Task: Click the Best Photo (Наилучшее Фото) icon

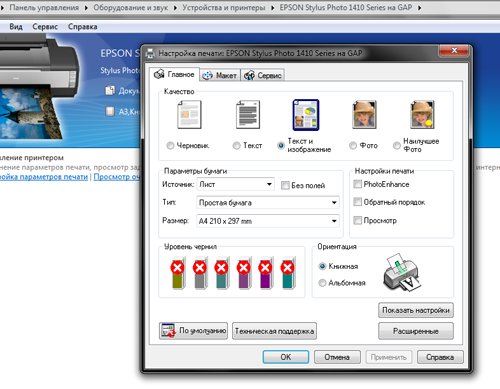Action: point(422,115)
